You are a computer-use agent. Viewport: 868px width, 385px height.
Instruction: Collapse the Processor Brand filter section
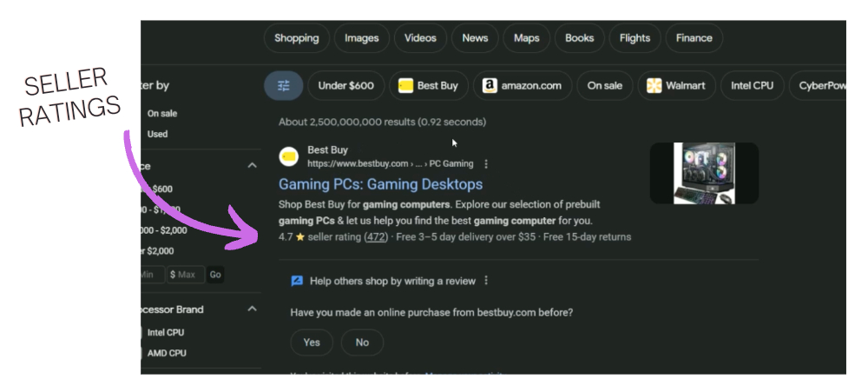pos(252,309)
